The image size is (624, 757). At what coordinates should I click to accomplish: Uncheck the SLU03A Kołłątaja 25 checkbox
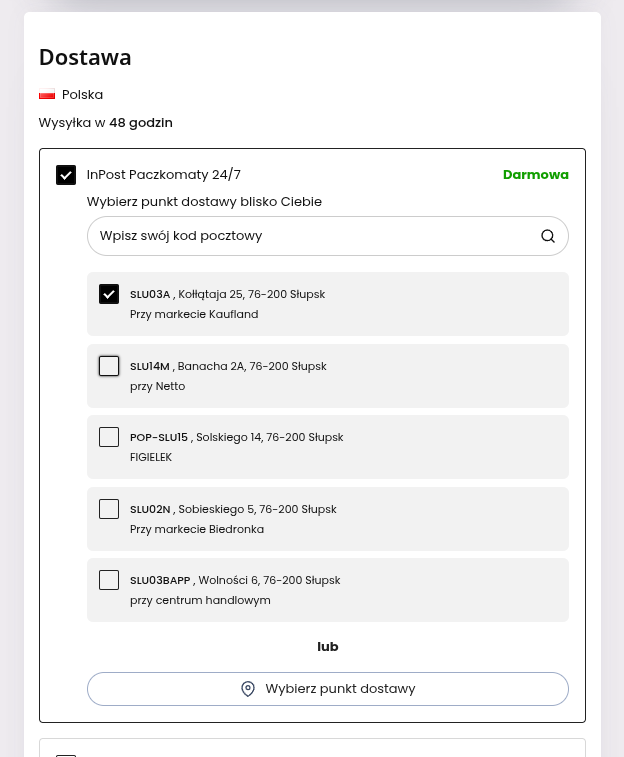click(x=109, y=294)
